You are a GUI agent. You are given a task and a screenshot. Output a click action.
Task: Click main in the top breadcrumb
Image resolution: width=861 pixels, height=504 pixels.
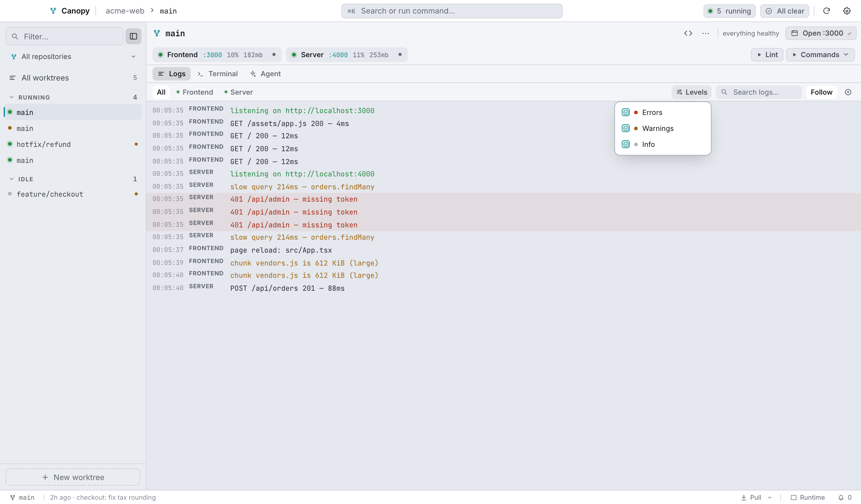coord(169,11)
